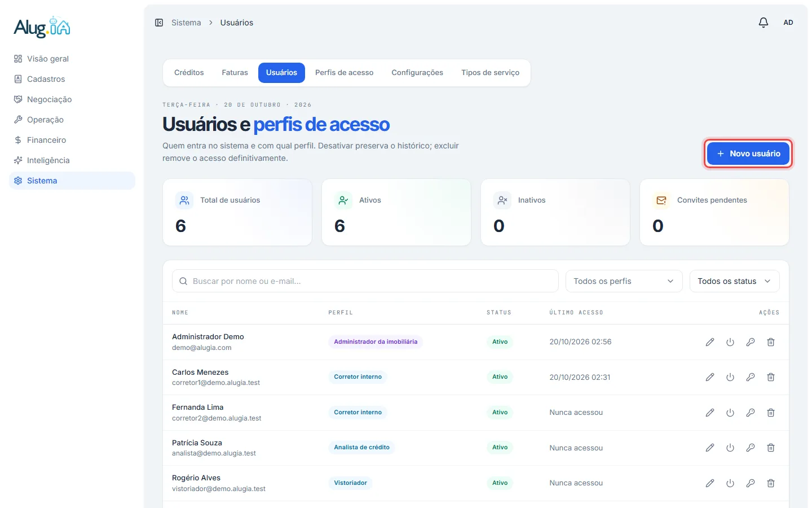The image size is (812, 508).
Task: Edit Administrador Demo with pencil icon
Action: click(x=710, y=342)
